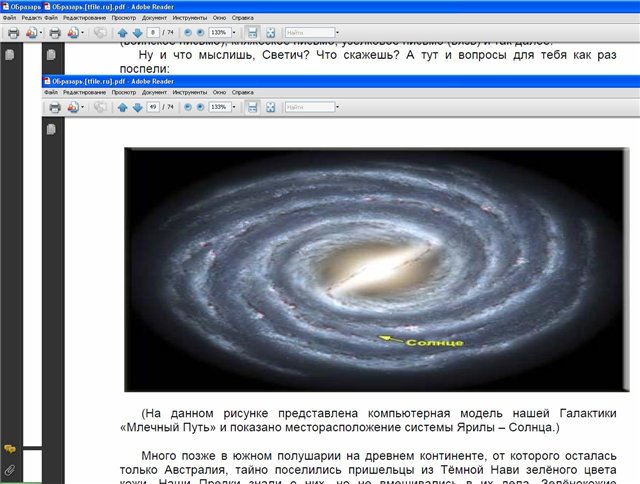Print from the page 49 window toolbar
Screen dimensions: 640x484
(x=55, y=107)
